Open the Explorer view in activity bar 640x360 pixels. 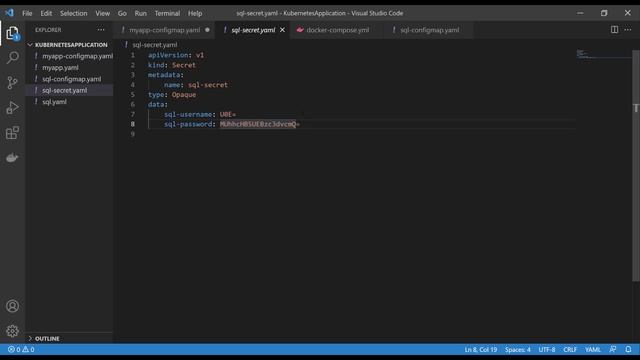coord(12,33)
